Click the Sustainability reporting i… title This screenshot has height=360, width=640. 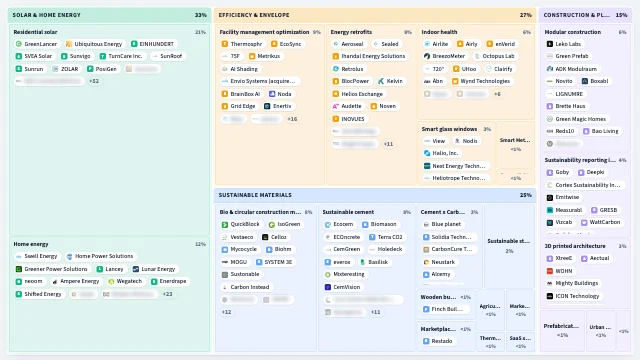(580, 160)
